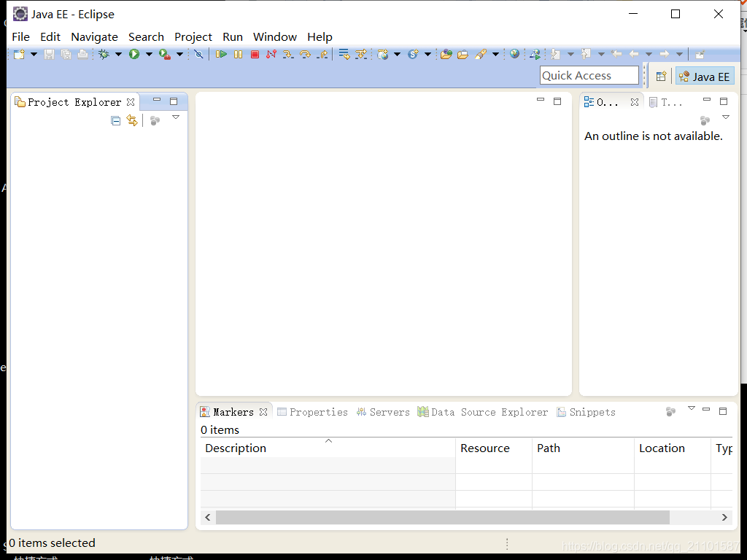This screenshot has width=747, height=560.
Task: Click the Quick Access search field
Action: 589,75
